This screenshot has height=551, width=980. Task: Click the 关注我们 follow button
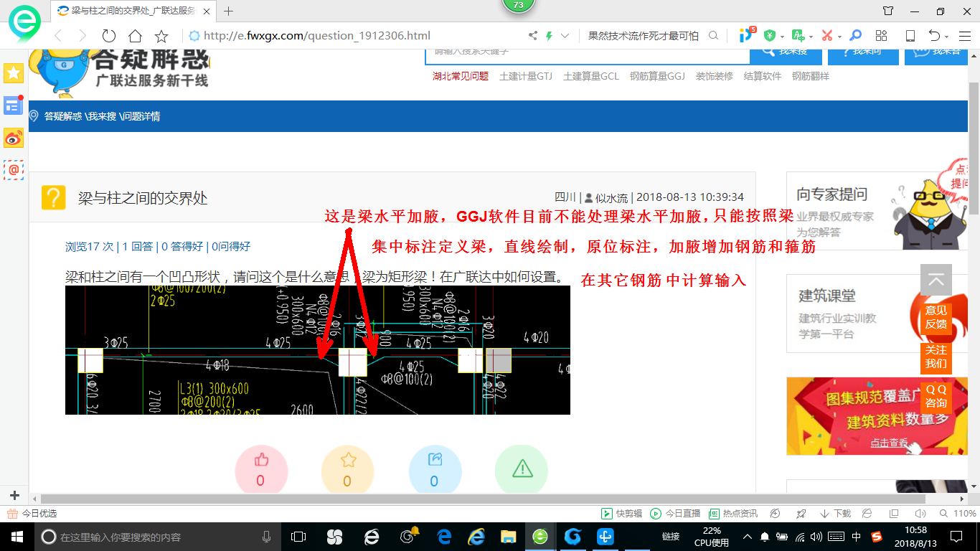(936, 357)
